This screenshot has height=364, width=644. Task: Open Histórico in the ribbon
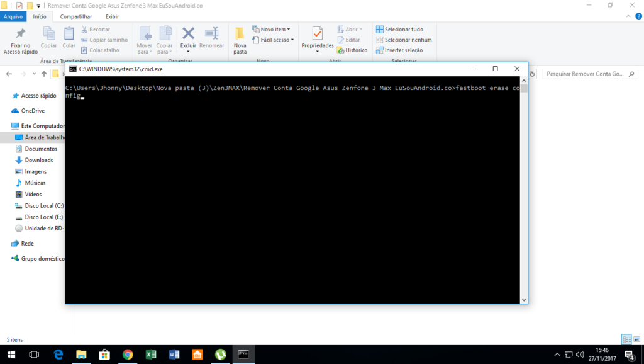pyautogui.click(x=352, y=50)
